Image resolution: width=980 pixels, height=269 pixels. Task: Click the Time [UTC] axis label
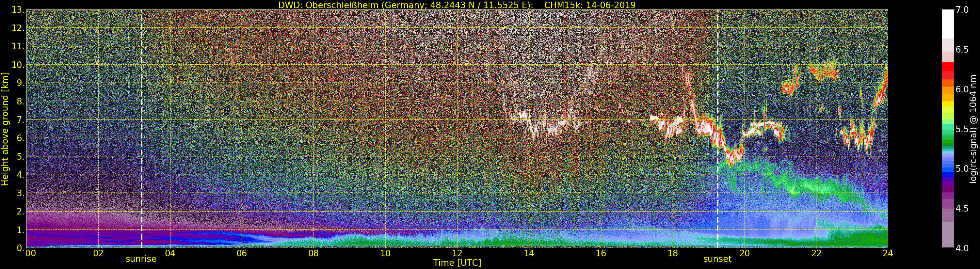click(457, 263)
